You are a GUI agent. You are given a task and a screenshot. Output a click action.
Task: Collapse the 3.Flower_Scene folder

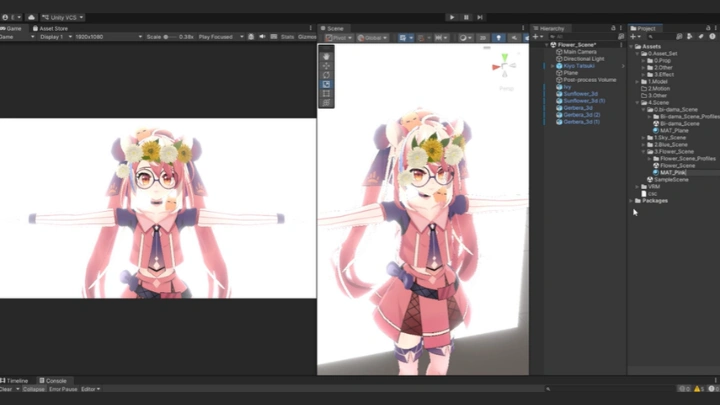643,152
